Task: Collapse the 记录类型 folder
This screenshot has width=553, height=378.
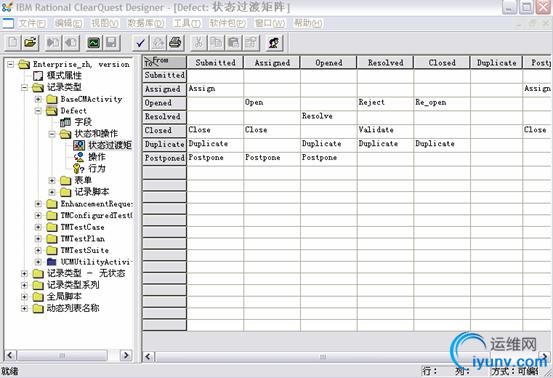Action: coord(24,87)
